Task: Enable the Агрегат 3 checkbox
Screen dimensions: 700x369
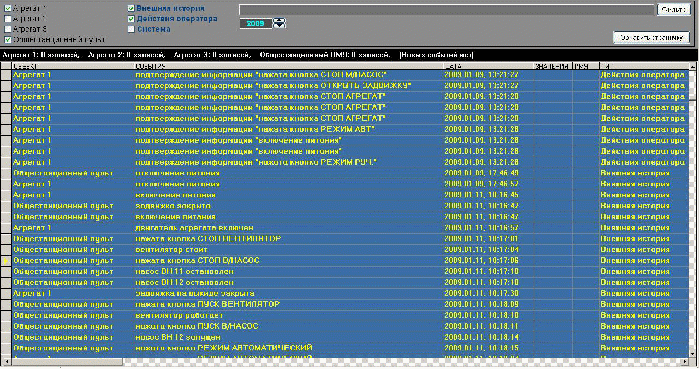Action: (8, 29)
